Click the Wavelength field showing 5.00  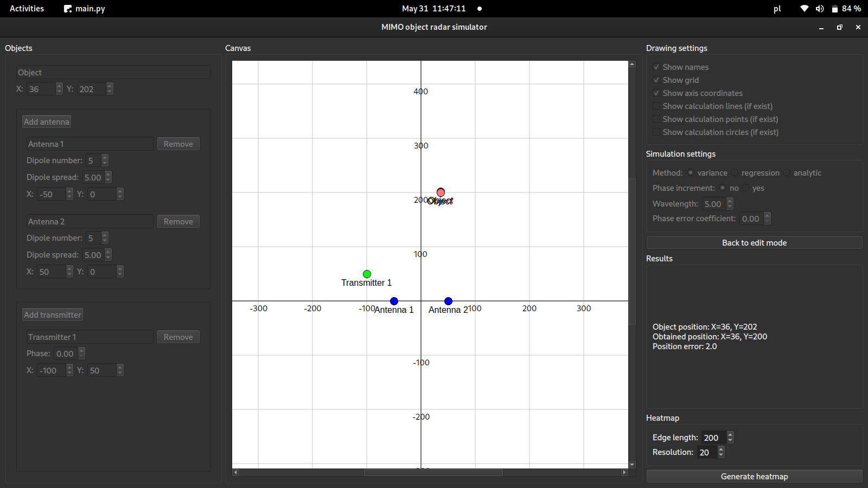[x=714, y=203]
